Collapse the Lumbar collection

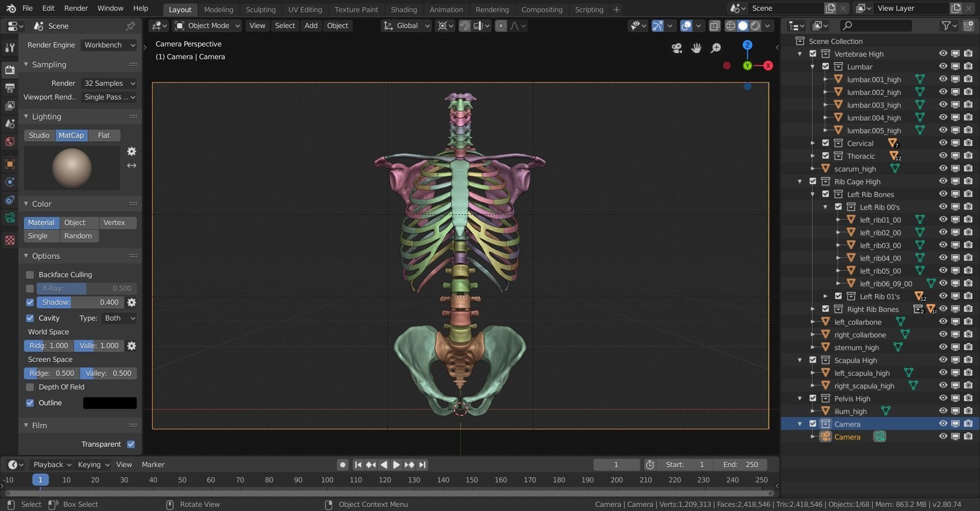813,67
